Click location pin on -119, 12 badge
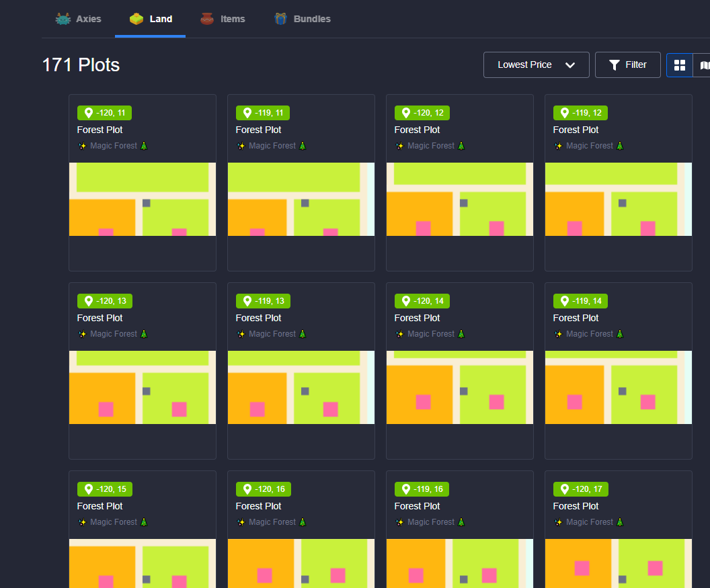 tap(565, 113)
